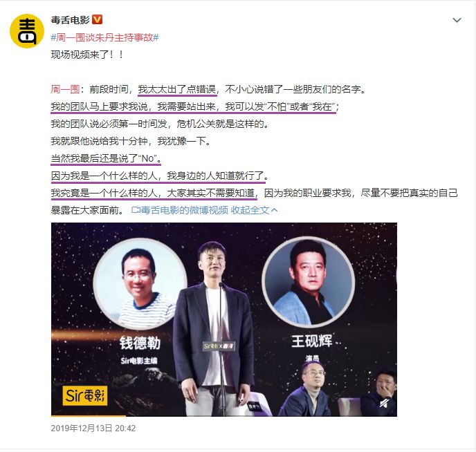
Task: Open the 2019年12月13日 20:42 timestamp
Action: pos(93,428)
